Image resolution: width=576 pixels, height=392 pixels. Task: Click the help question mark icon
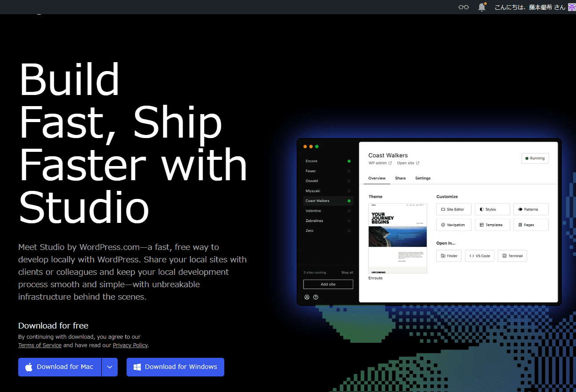316,297
